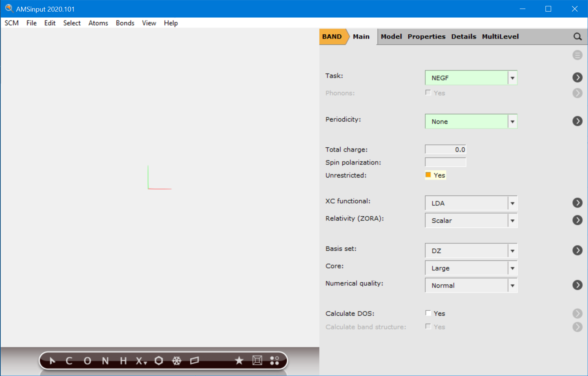The image size is (588, 376).
Task: Open the Numerical quality Normal dropdown
Action: pyautogui.click(x=471, y=285)
